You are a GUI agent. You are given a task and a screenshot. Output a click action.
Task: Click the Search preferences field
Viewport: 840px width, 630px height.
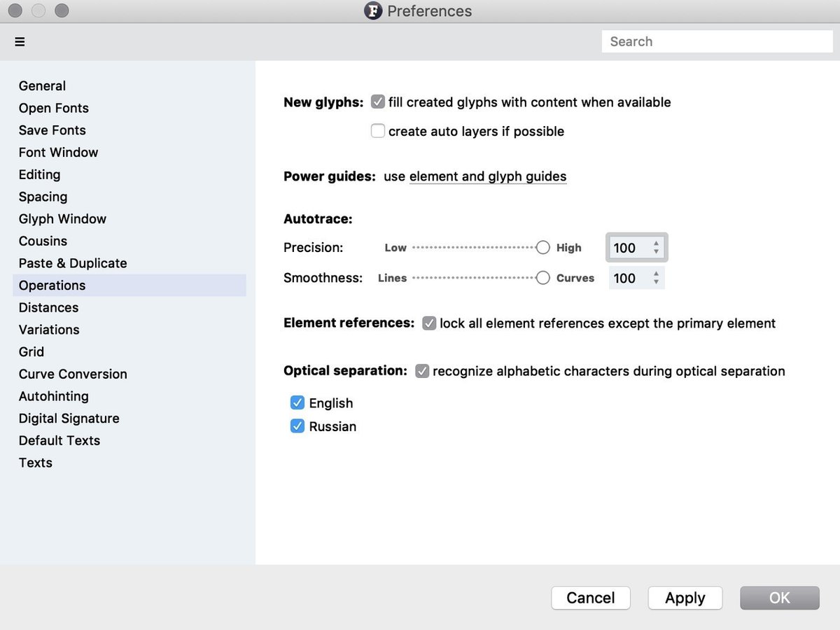[717, 41]
